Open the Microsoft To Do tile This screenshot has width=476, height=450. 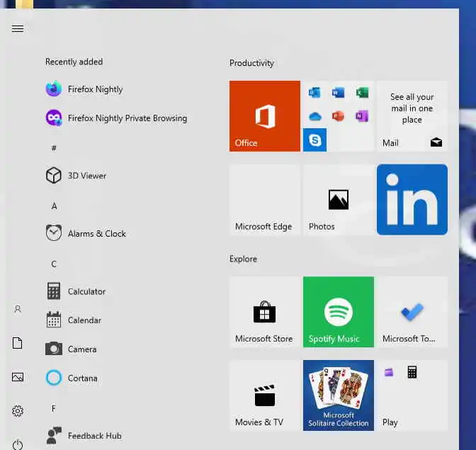[x=412, y=312]
